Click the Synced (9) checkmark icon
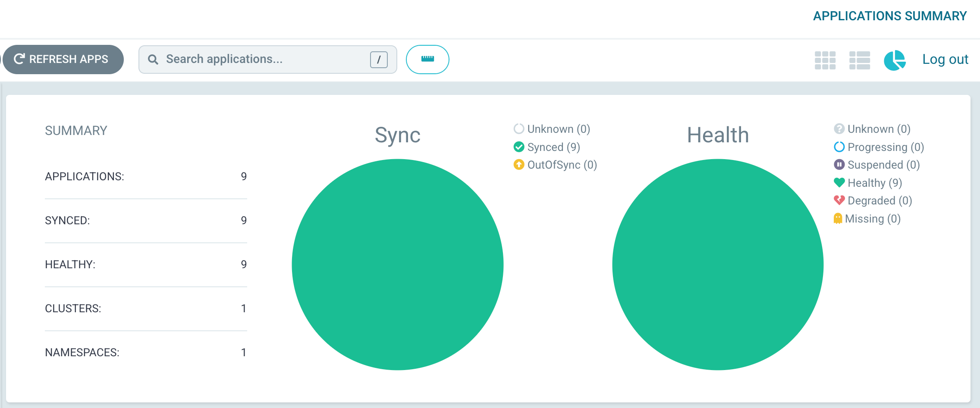 (519, 147)
